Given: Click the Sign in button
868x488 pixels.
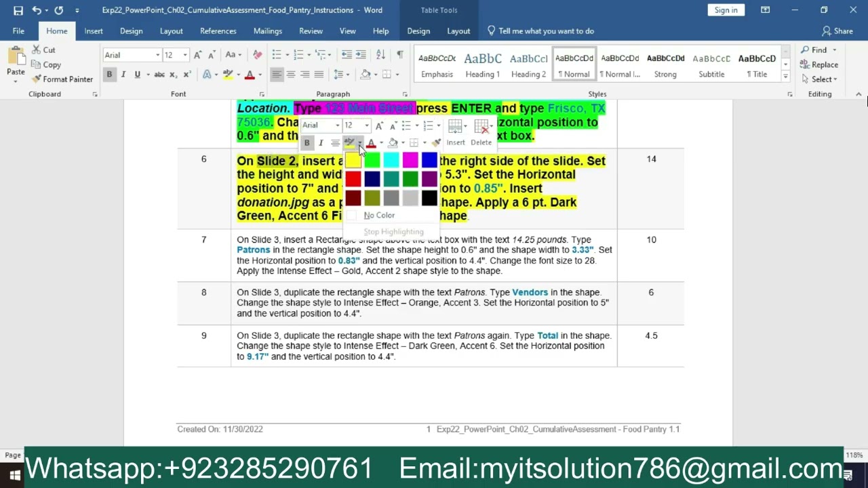Looking at the screenshot, I should pyautogui.click(x=726, y=10).
